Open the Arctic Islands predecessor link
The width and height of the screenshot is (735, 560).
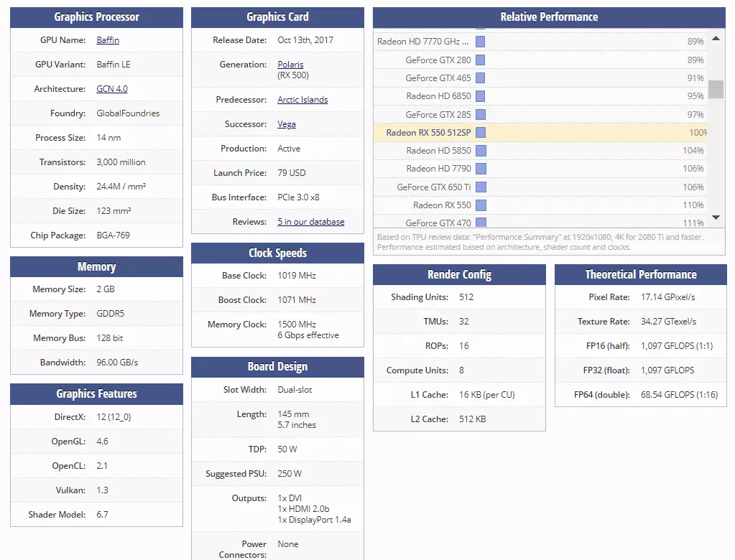pos(302,100)
